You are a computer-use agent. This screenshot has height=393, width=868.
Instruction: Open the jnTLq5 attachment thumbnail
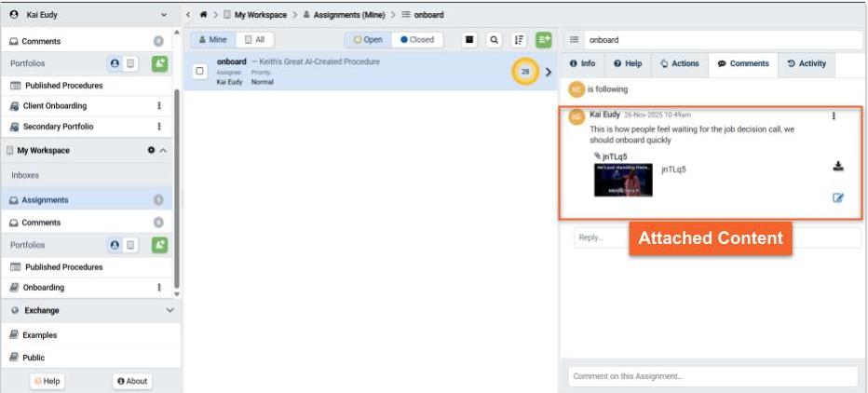[623, 180]
